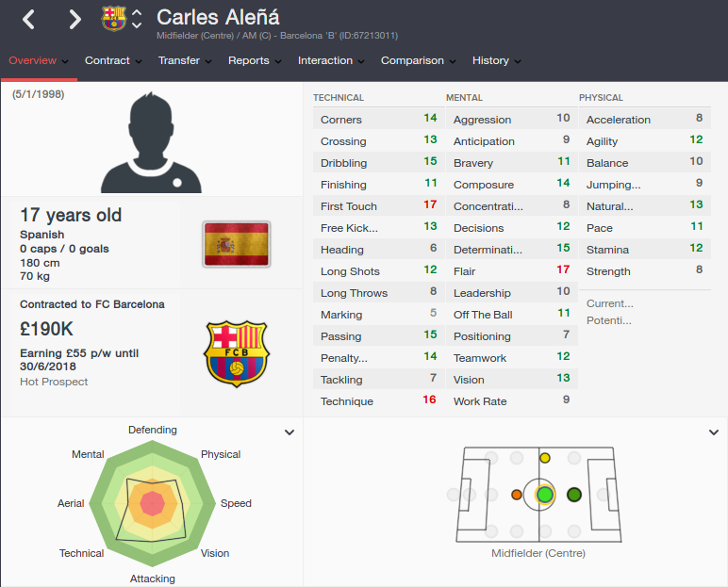Open the Reports menu
Screen dimensions: 728x587
tap(255, 61)
